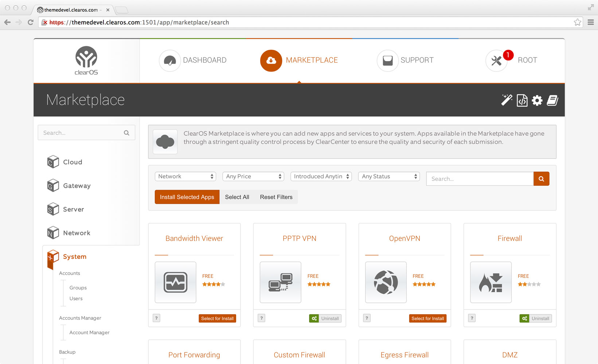Reload the browser page
This screenshot has height=364, width=598.
tap(31, 22)
